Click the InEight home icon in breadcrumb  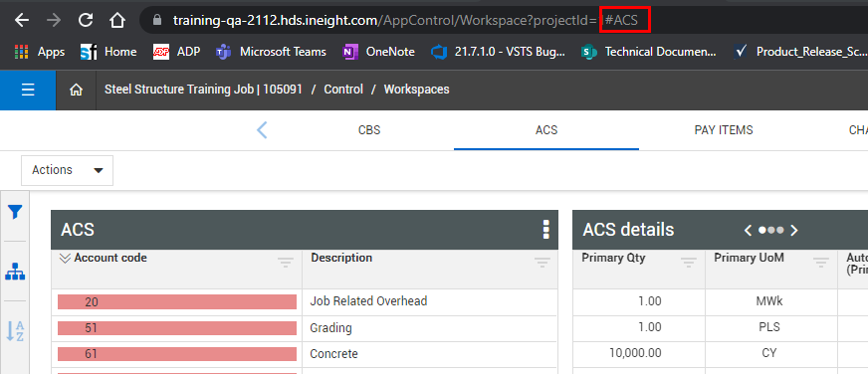(x=76, y=90)
